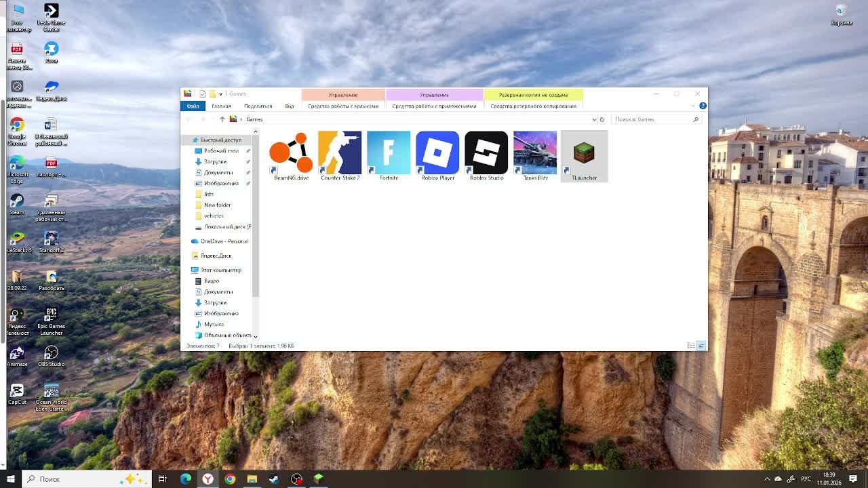Open Средства резервного копирования tab
Screen dimensions: 868x488
click(533, 106)
